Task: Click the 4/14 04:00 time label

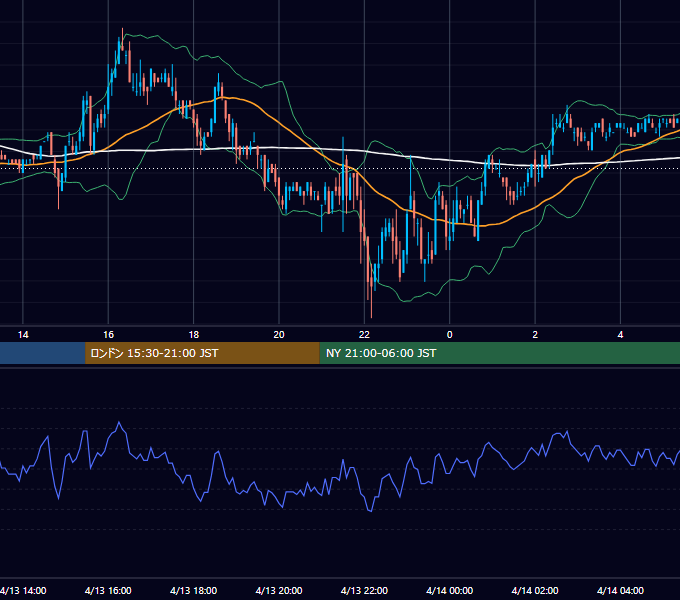Action: (621, 590)
